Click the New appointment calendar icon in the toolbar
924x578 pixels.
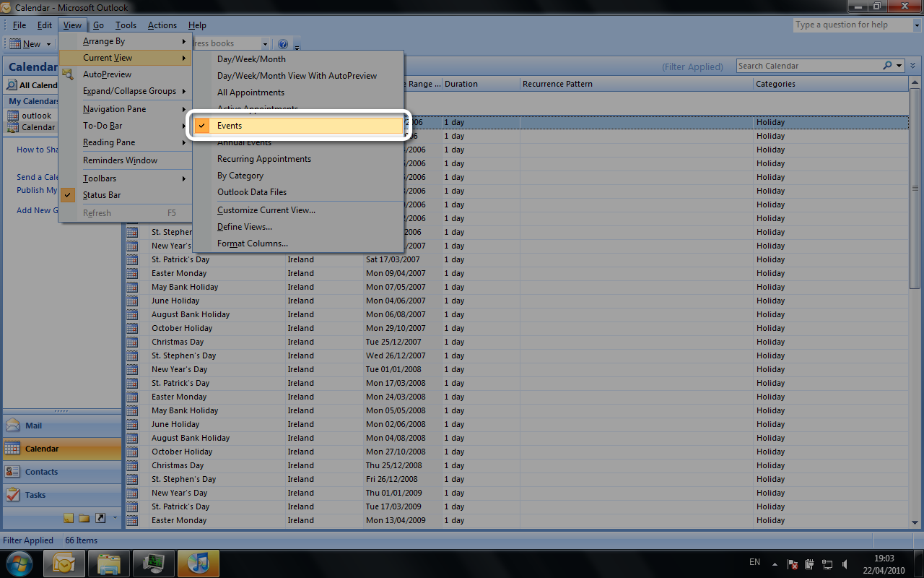[14, 44]
